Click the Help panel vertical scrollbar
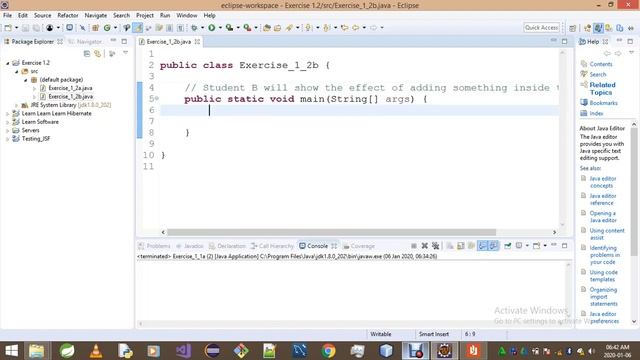 (634, 192)
